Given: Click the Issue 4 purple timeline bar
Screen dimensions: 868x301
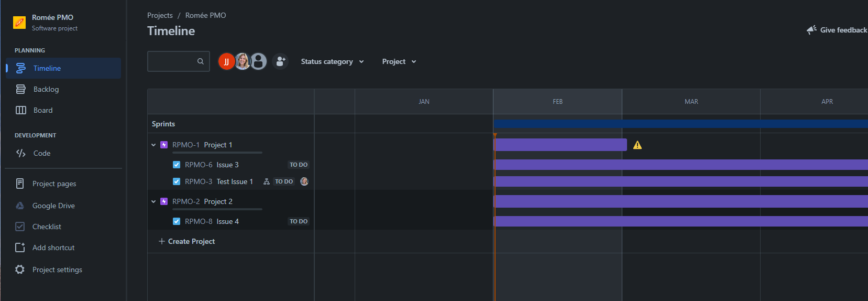Looking at the screenshot, I should coord(680,221).
